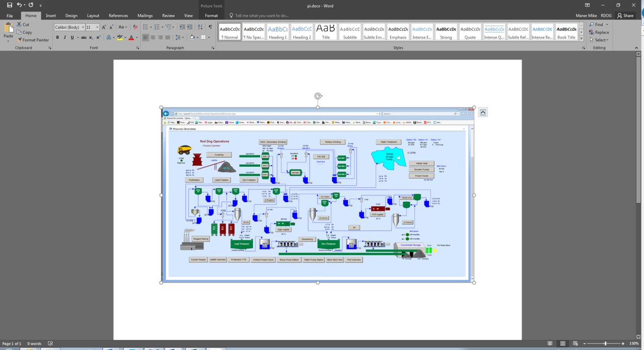The height and width of the screenshot is (350, 644).
Task: Save the document from the Quick Access Toolbar
Action: point(10,5)
